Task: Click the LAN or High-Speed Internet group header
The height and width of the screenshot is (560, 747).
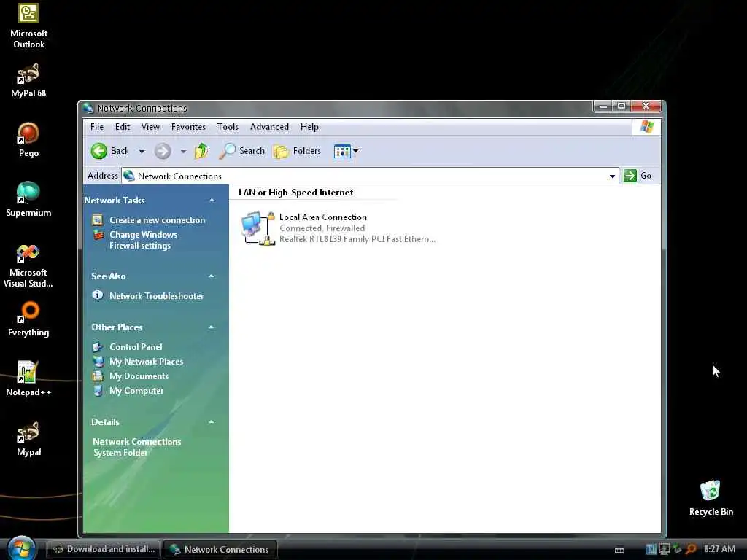Action: point(296,192)
